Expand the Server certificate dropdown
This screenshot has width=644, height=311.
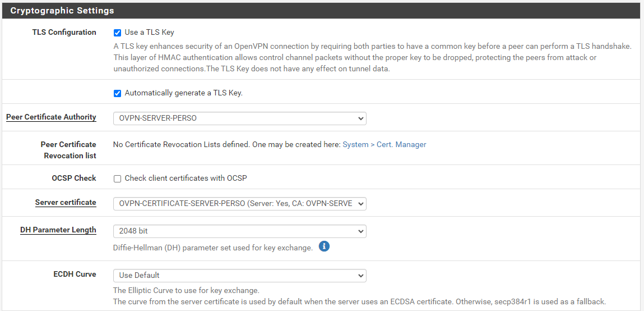(239, 203)
